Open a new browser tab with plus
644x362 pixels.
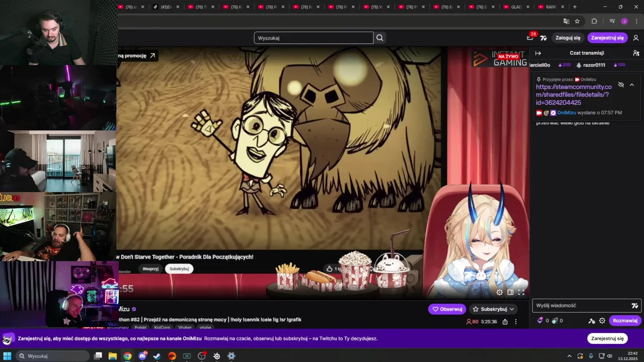(x=575, y=7)
